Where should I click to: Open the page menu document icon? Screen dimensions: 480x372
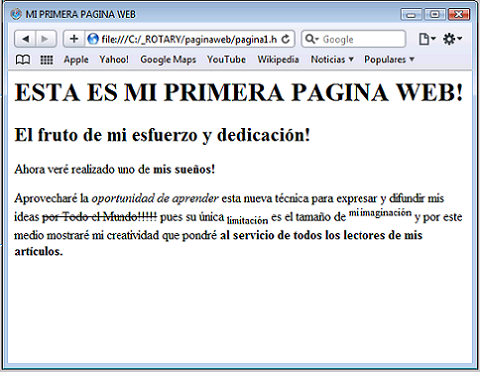[x=427, y=39]
